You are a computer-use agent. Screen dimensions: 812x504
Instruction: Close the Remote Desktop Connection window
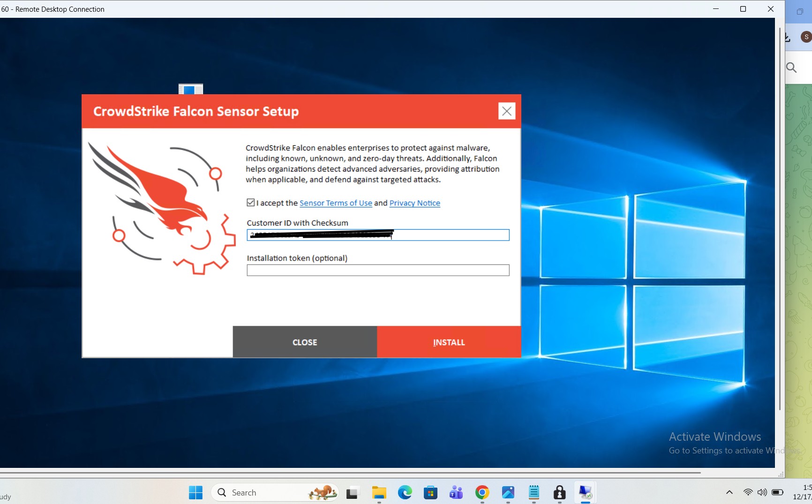(771, 9)
